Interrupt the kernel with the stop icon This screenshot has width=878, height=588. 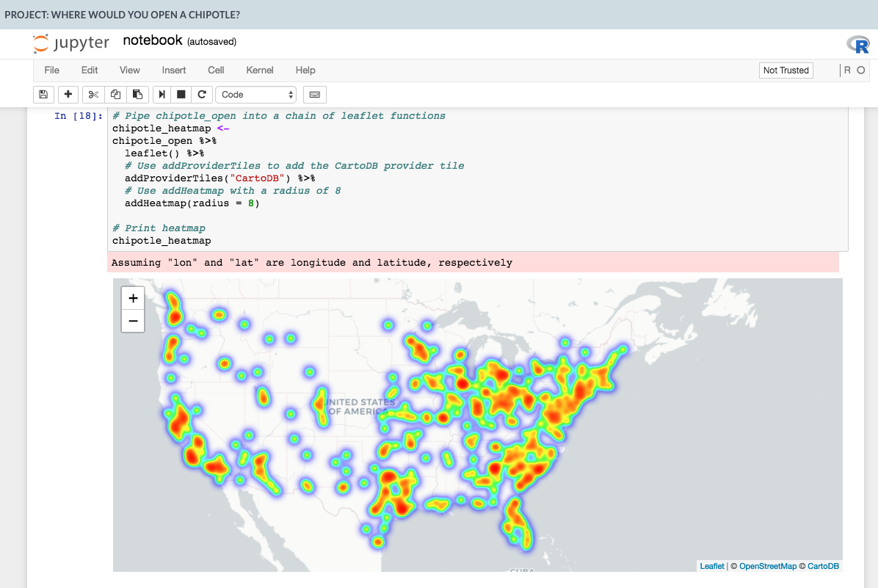(x=181, y=95)
